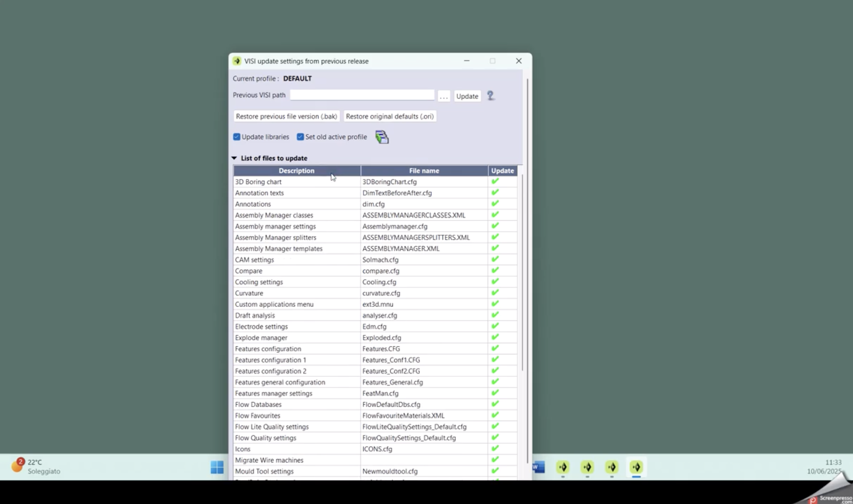
Task: Uncheck the Set old active profile checkbox
Action: coord(300,137)
